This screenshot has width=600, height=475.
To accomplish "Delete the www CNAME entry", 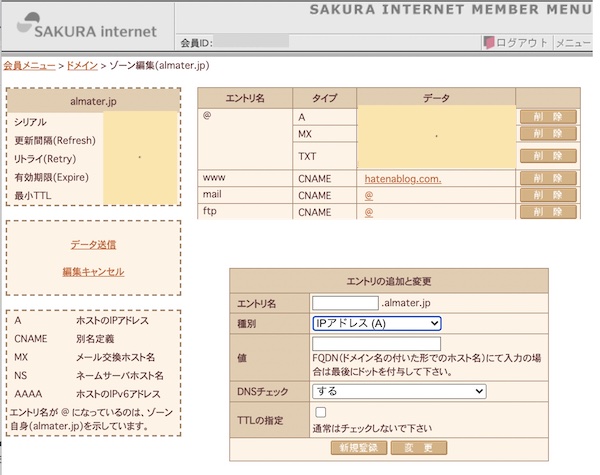I will (x=548, y=178).
